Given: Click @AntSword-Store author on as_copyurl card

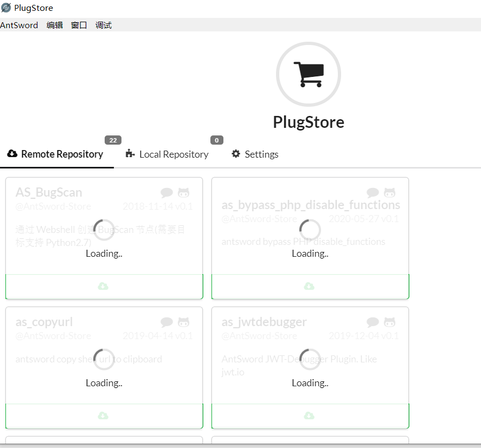Looking at the screenshot, I should [53, 336].
